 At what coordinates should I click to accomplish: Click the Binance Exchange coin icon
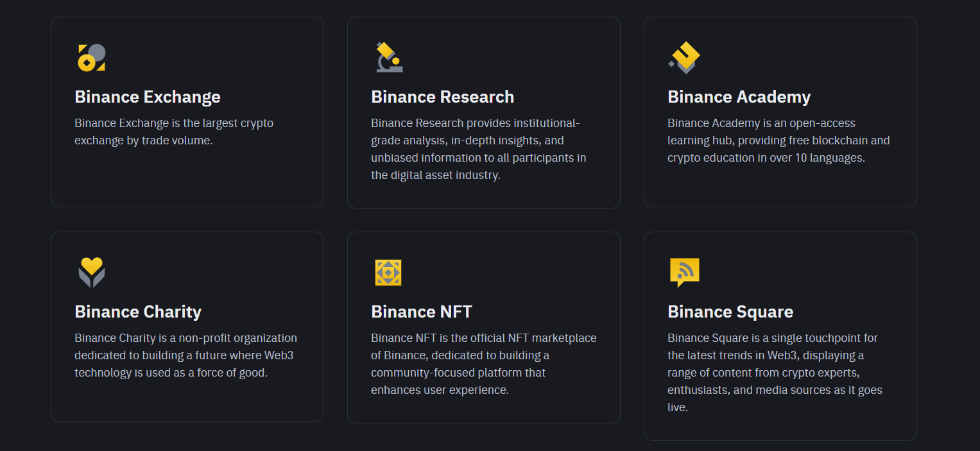coord(91,58)
